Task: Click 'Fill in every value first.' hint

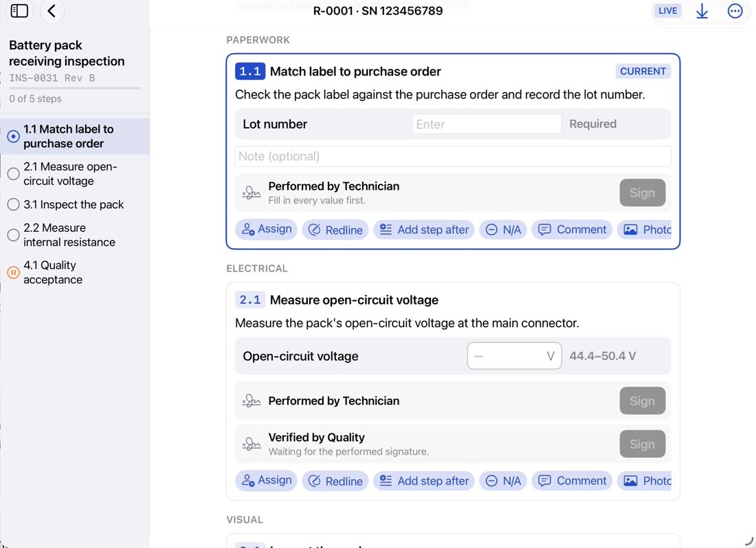Action: pyautogui.click(x=317, y=200)
